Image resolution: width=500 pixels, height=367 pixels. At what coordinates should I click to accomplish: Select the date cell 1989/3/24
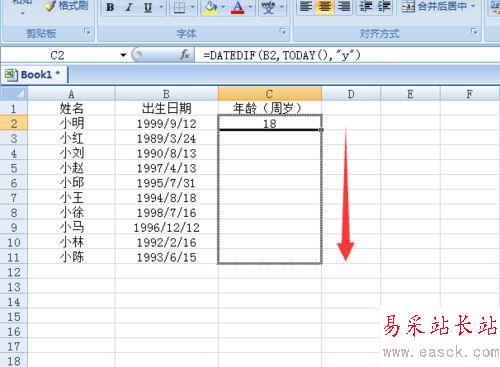166,138
